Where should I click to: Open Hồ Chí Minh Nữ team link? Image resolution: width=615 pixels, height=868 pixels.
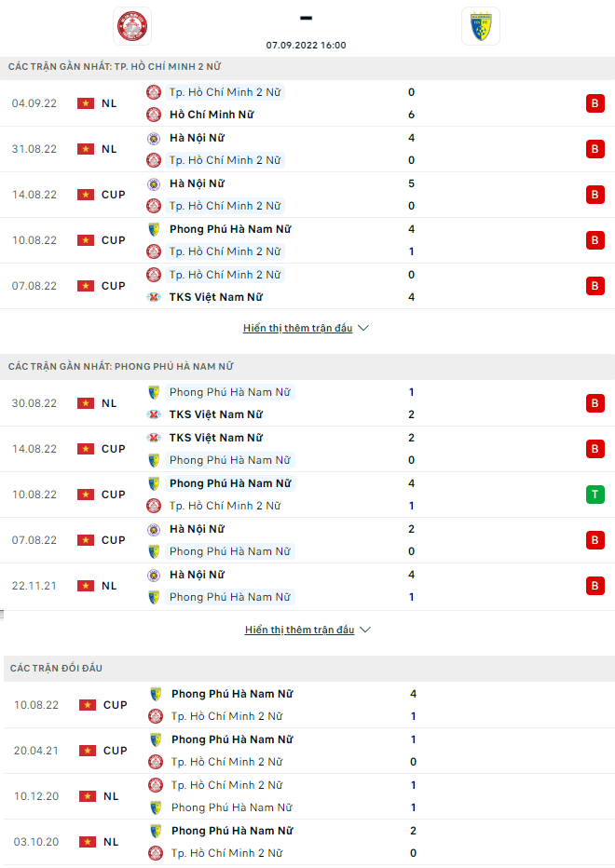pos(212,115)
